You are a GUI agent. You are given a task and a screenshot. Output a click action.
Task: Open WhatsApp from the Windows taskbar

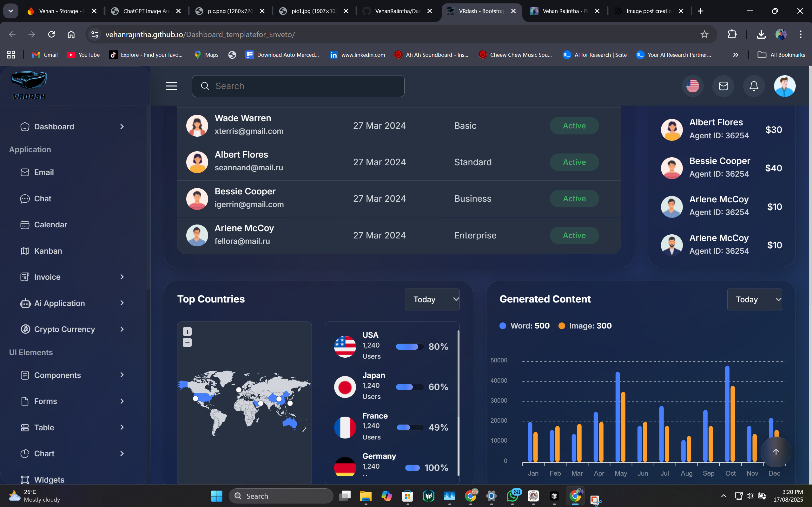[512, 496]
